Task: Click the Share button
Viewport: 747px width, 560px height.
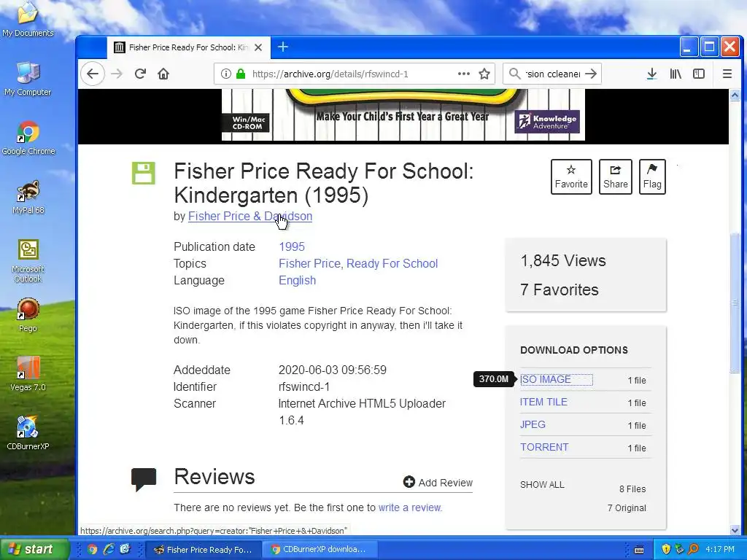Action: click(616, 176)
